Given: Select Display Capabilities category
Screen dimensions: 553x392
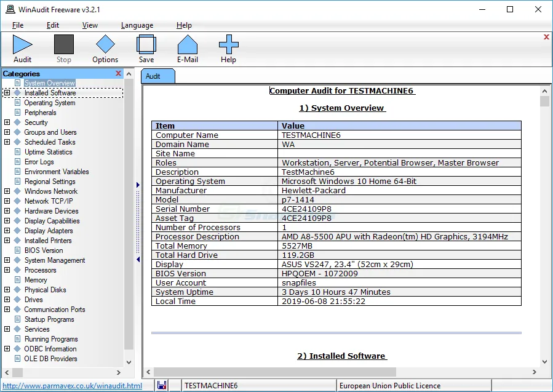Looking at the screenshot, I should tap(52, 221).
